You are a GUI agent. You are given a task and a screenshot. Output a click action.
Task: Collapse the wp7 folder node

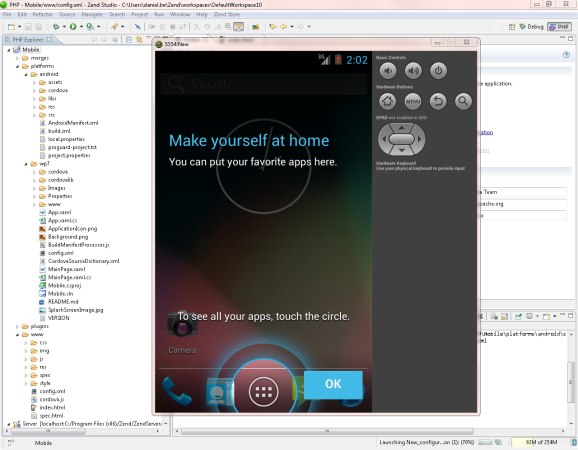(26, 164)
